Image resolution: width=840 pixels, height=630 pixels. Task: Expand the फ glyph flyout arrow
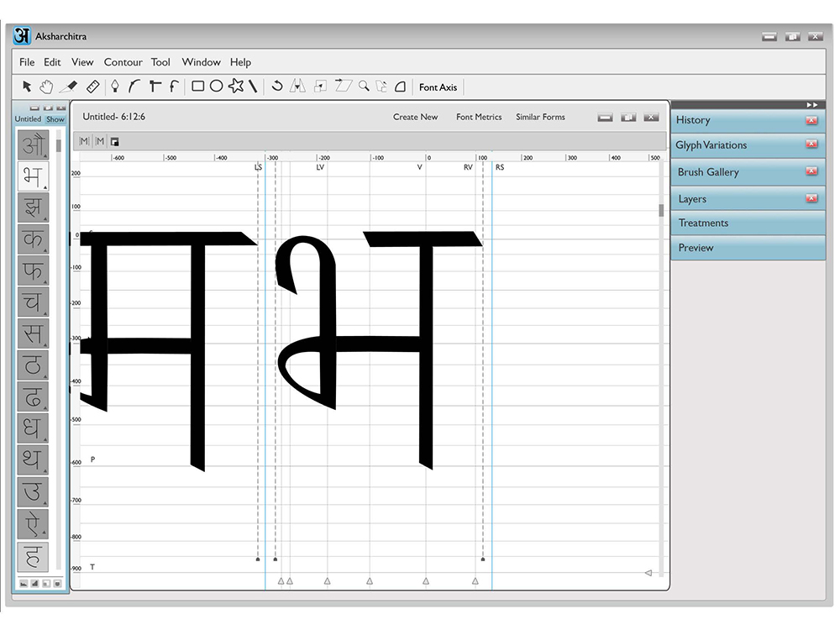click(45, 281)
